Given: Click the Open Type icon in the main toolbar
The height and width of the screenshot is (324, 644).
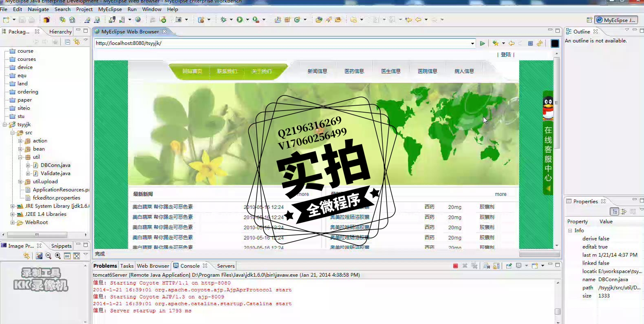Looking at the screenshot, I should (x=319, y=20).
